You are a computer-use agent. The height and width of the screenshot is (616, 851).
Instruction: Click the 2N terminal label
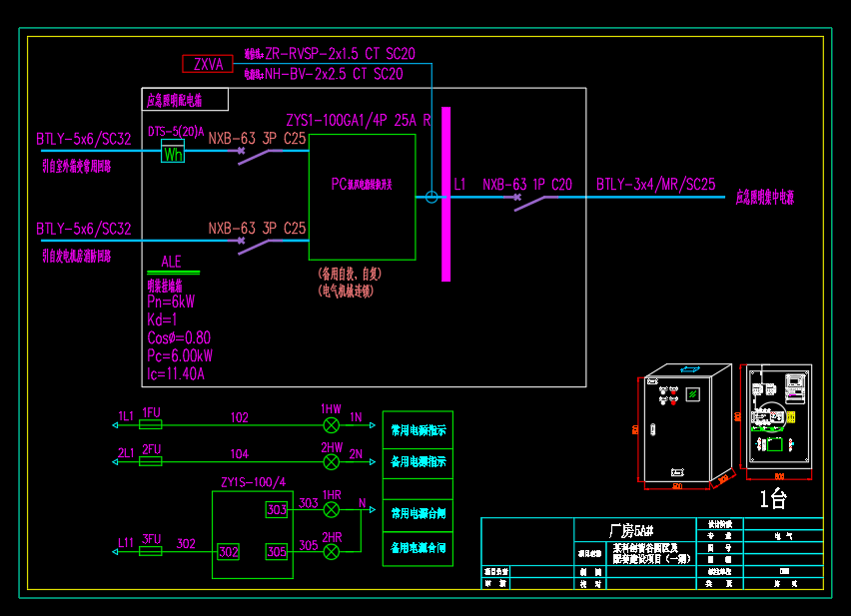point(356,454)
